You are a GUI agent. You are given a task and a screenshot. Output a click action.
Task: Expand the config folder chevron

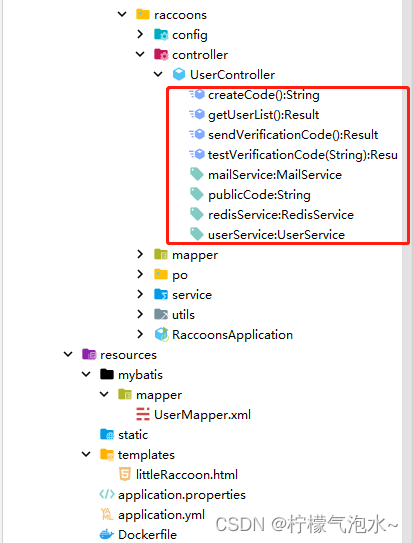140,34
